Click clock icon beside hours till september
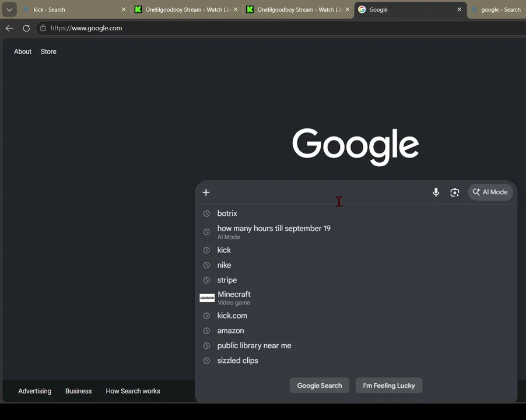Screen dimensions: 526x420 coord(206,232)
